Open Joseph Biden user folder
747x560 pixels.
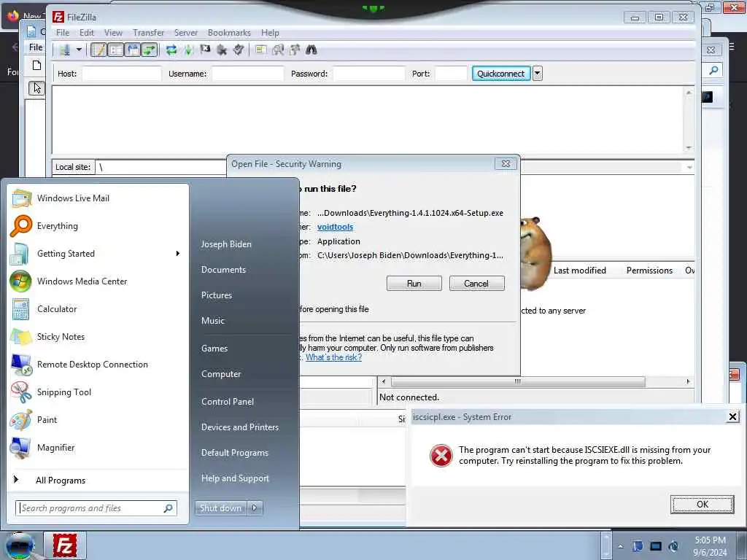coord(226,244)
